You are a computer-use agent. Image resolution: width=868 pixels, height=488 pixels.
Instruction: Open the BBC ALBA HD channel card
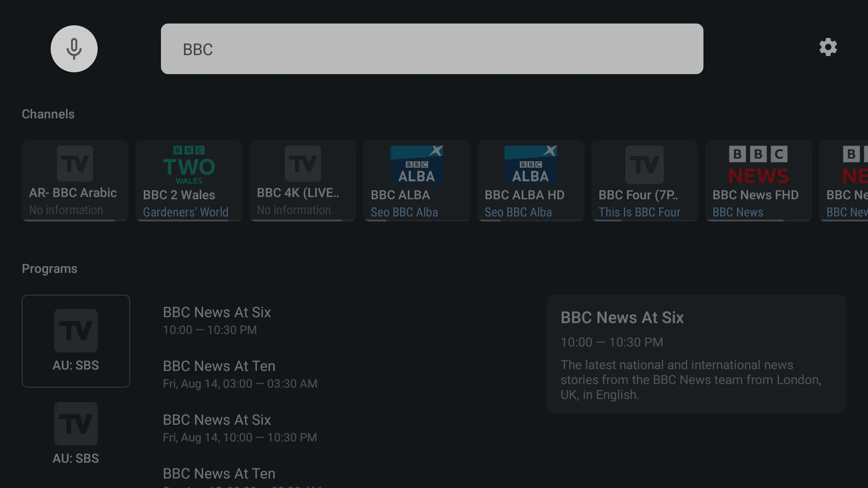pyautogui.click(x=531, y=181)
